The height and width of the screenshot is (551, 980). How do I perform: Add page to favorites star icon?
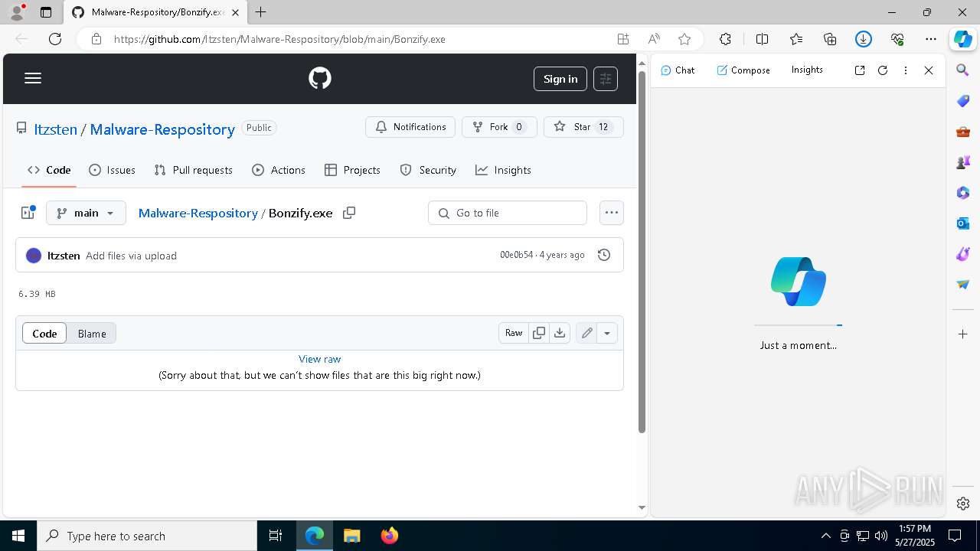(684, 39)
